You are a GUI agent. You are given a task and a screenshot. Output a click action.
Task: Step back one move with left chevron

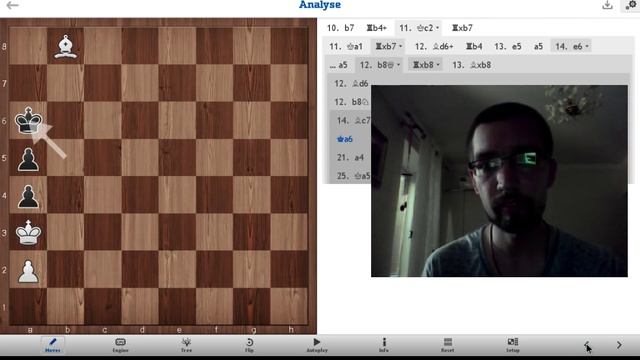(x=587, y=345)
